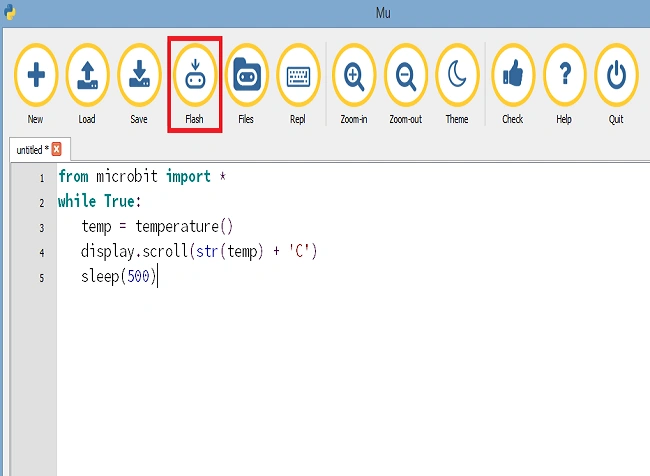Run Check with the thumbs-up icon
Screen dimensions: 650x476
(x=513, y=75)
